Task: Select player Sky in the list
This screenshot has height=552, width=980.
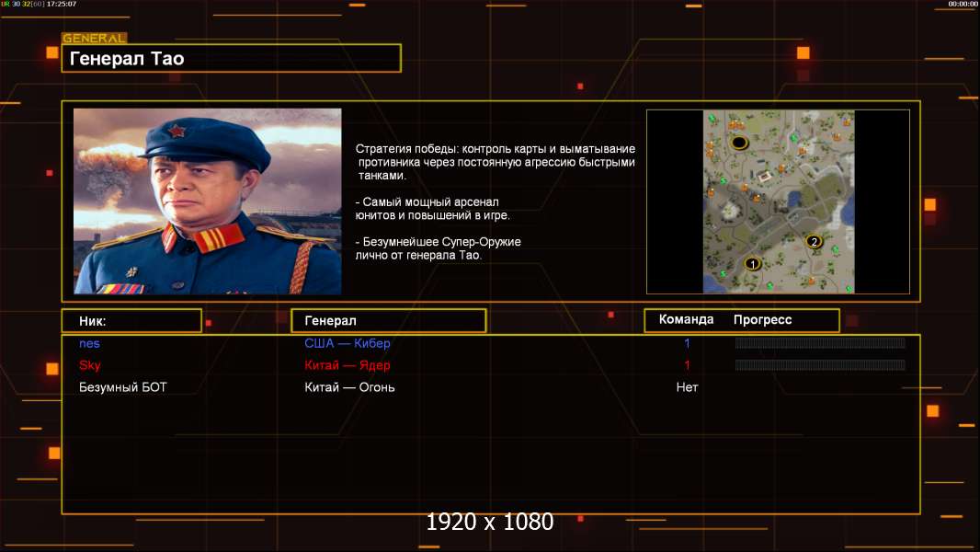Action: pyautogui.click(x=90, y=365)
